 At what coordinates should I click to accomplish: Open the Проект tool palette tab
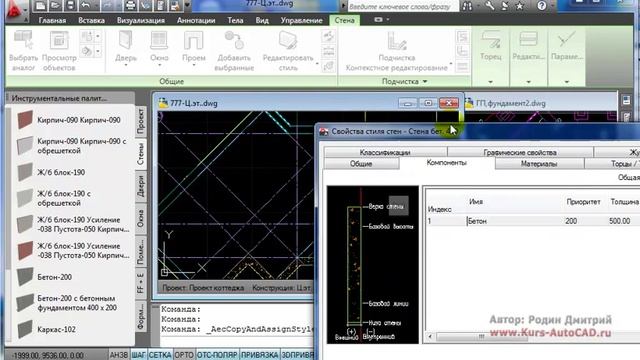tap(141, 121)
